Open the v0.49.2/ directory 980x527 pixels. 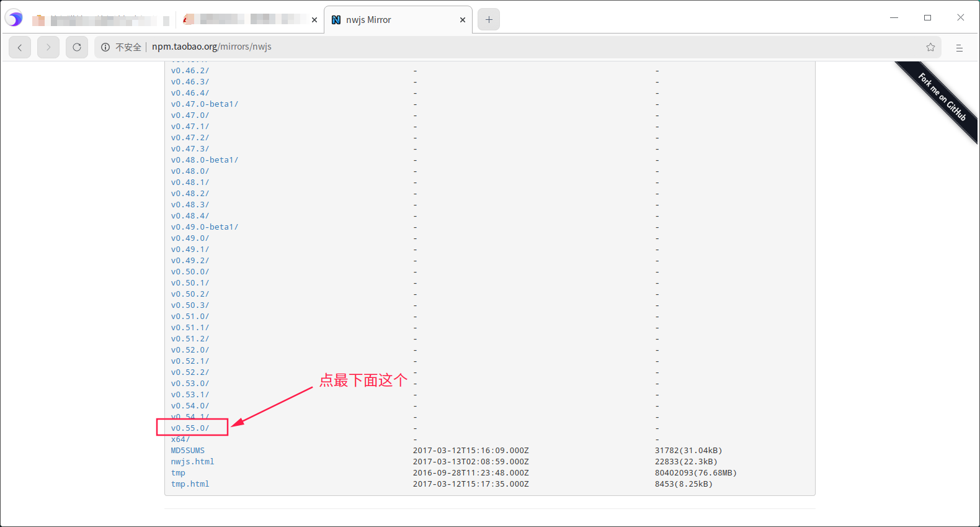tap(190, 261)
